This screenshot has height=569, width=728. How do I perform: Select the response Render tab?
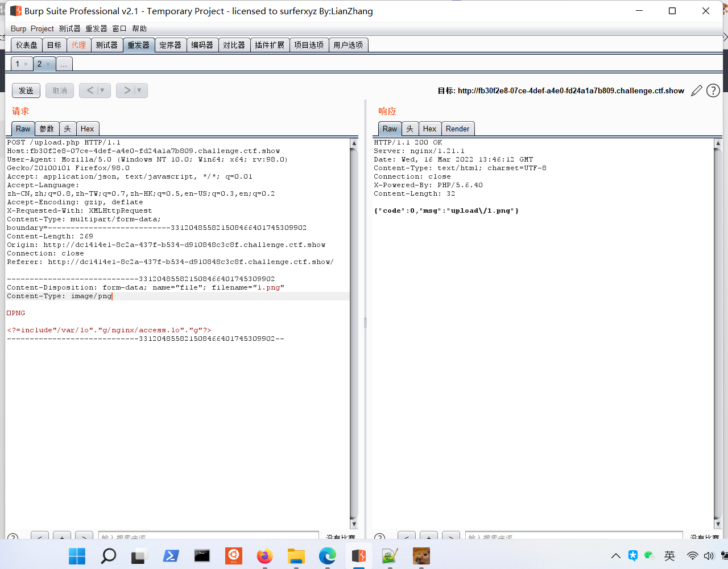[x=457, y=129]
